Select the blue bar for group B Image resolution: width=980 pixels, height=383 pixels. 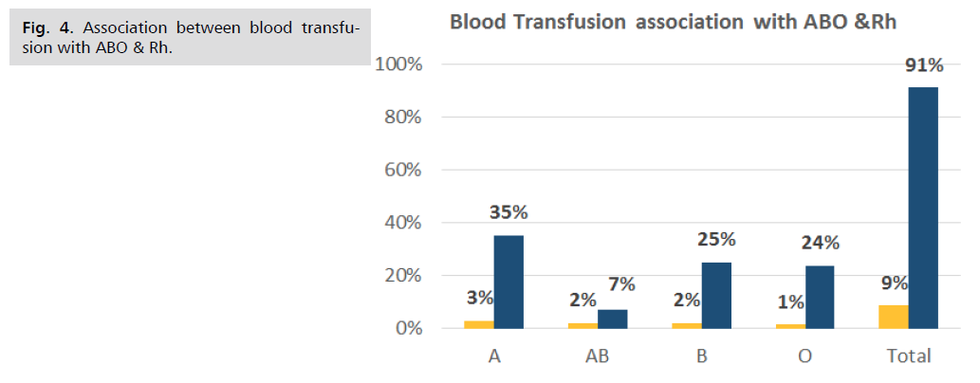[716, 295]
